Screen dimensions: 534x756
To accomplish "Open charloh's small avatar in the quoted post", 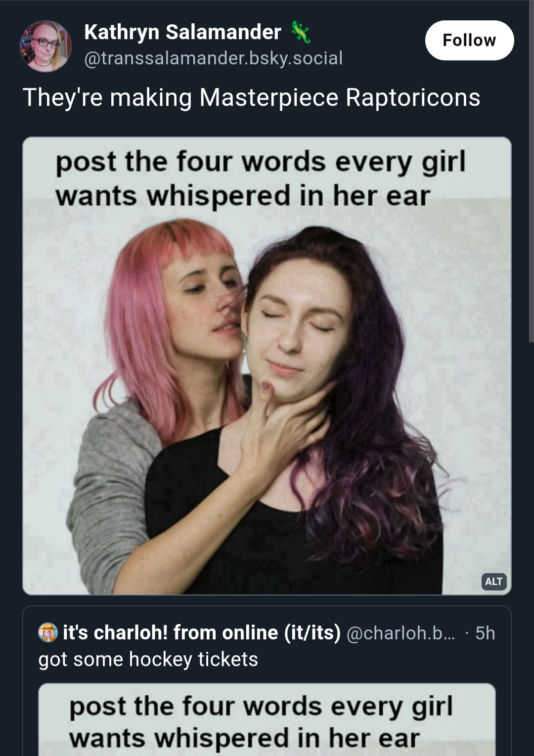I will coord(48,633).
